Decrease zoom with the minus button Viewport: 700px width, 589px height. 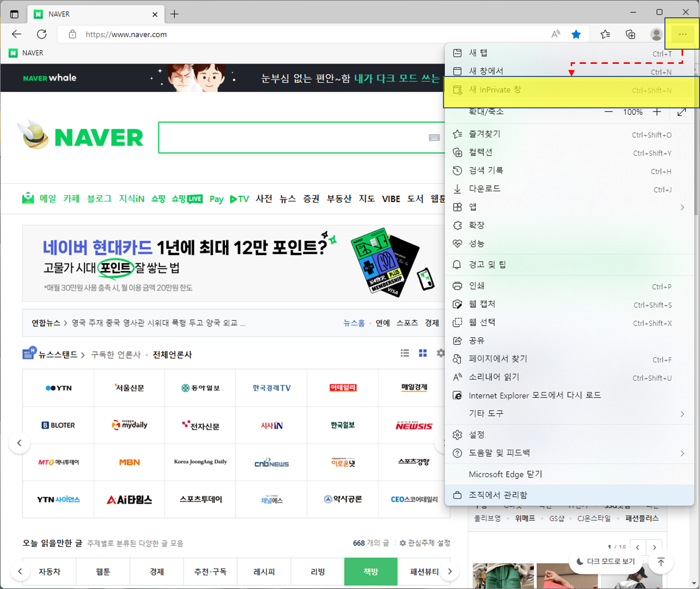tap(608, 112)
